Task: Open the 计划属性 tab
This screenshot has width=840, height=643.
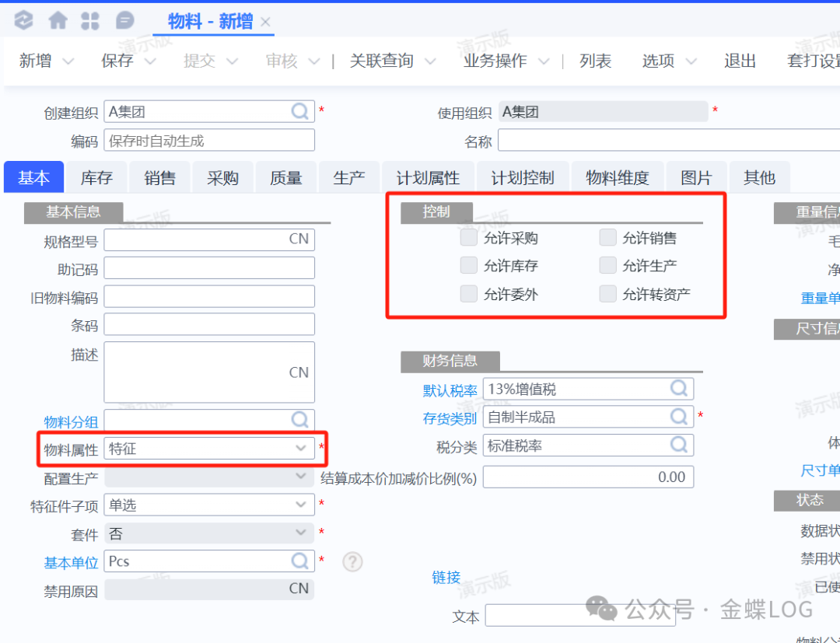Action: (428, 178)
